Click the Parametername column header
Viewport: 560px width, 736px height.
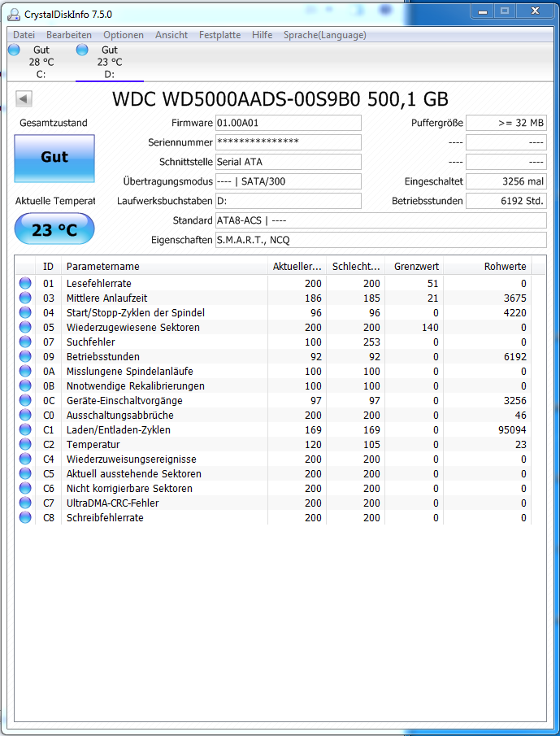coord(165,266)
